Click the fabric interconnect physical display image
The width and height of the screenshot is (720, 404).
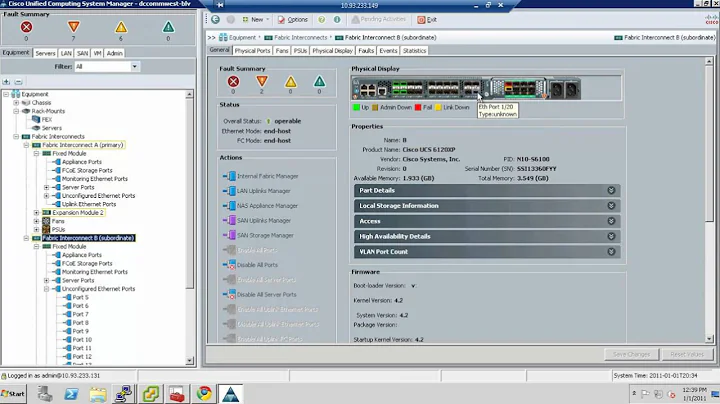tap(466, 88)
